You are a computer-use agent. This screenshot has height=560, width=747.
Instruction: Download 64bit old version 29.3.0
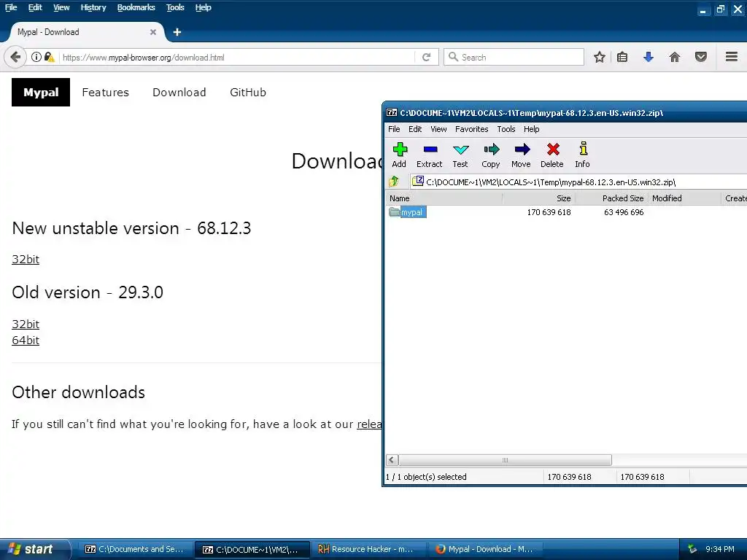pos(26,341)
